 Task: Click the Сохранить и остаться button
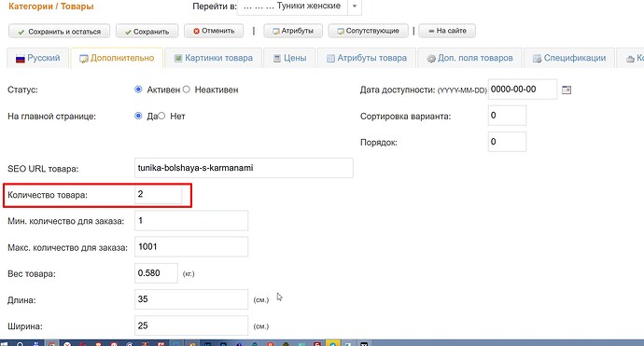click(x=59, y=31)
